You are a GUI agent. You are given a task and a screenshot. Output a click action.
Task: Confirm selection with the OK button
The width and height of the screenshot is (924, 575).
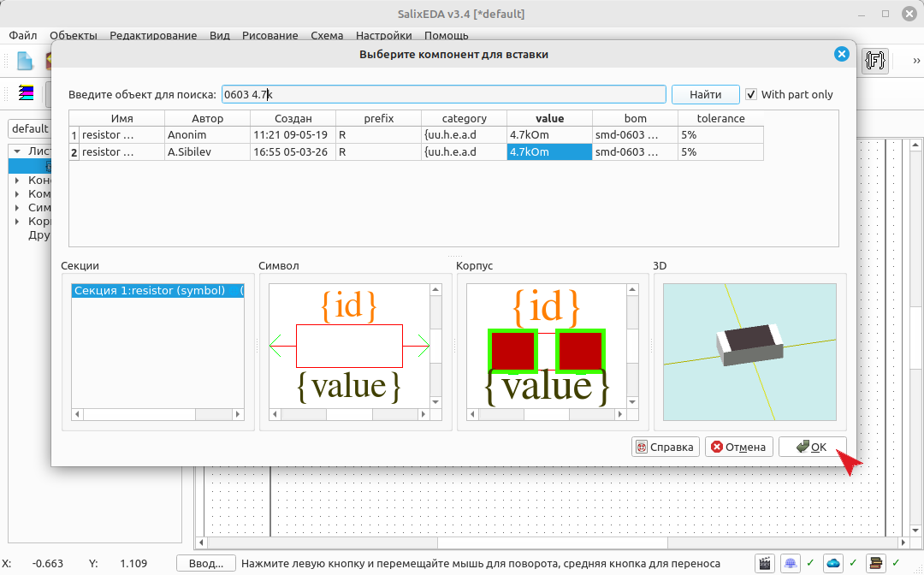click(812, 448)
